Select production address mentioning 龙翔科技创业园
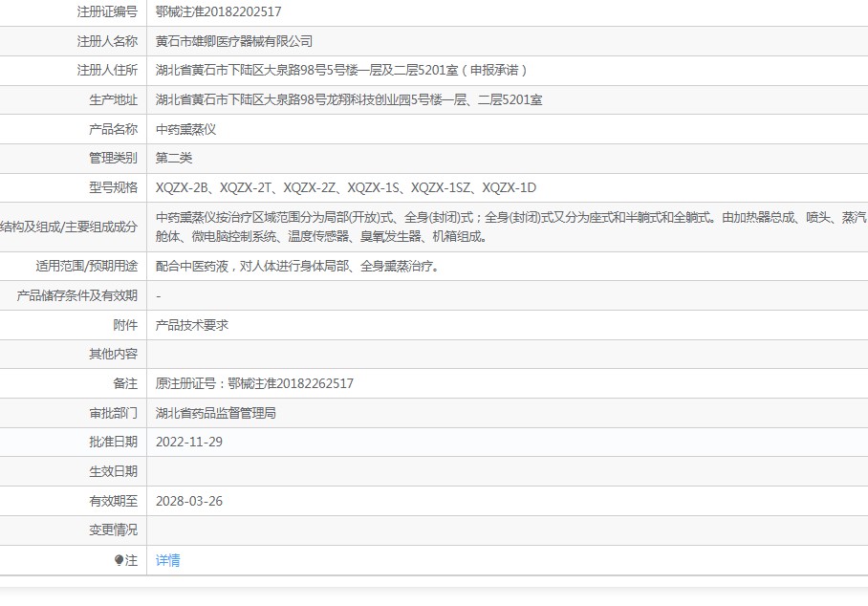Viewport: 868px width, 606px height. pos(349,99)
